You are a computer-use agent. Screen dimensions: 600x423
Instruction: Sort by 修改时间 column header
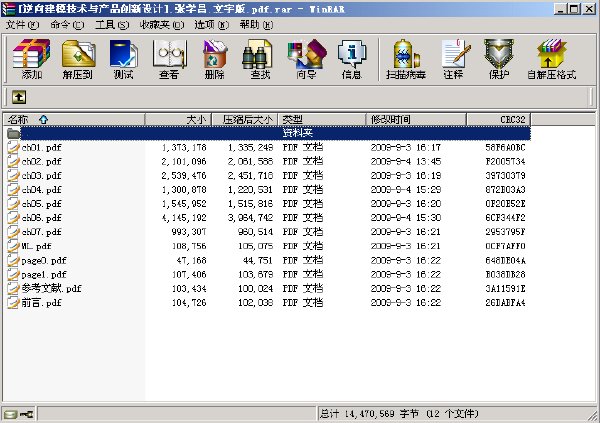tap(416, 119)
